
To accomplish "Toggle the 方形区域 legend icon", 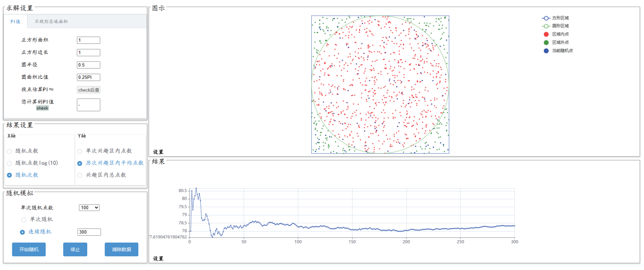I will coord(546,18).
